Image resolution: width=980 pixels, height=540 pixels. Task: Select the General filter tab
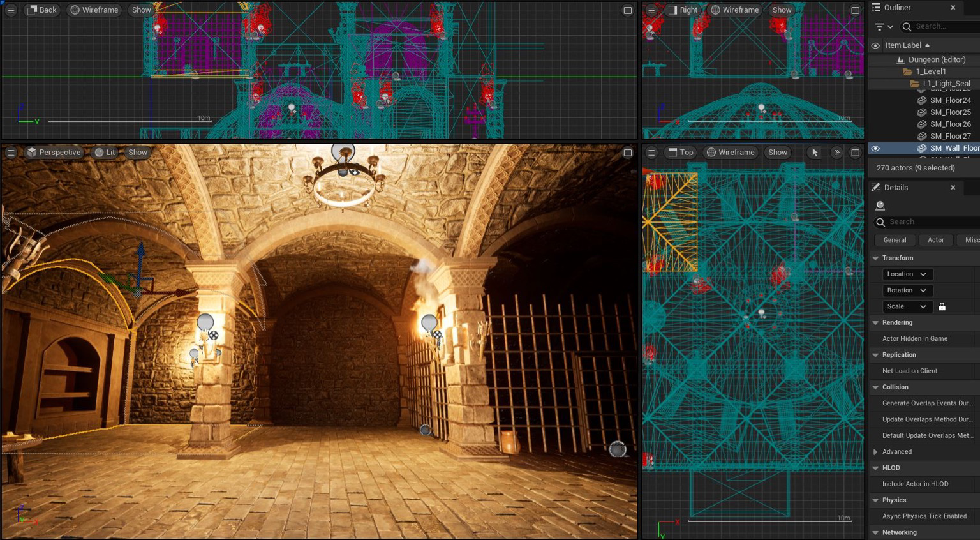[x=895, y=240]
